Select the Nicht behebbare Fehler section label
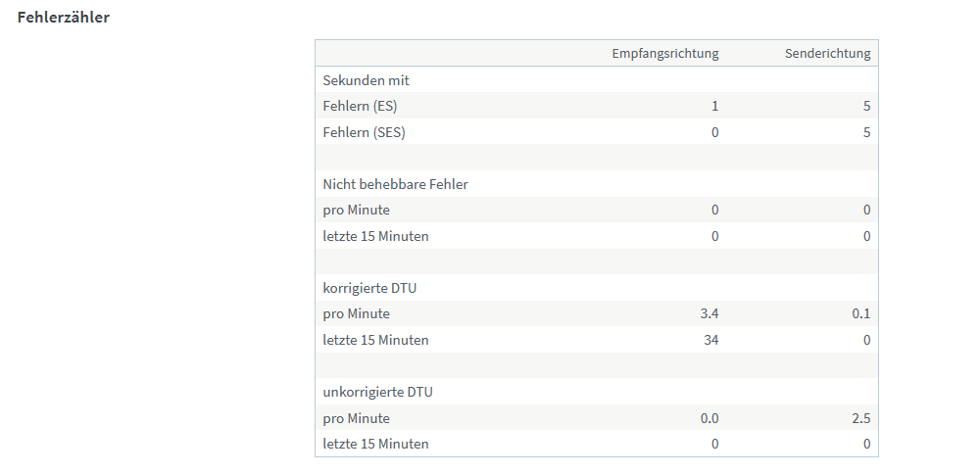980x474 pixels. click(x=395, y=184)
